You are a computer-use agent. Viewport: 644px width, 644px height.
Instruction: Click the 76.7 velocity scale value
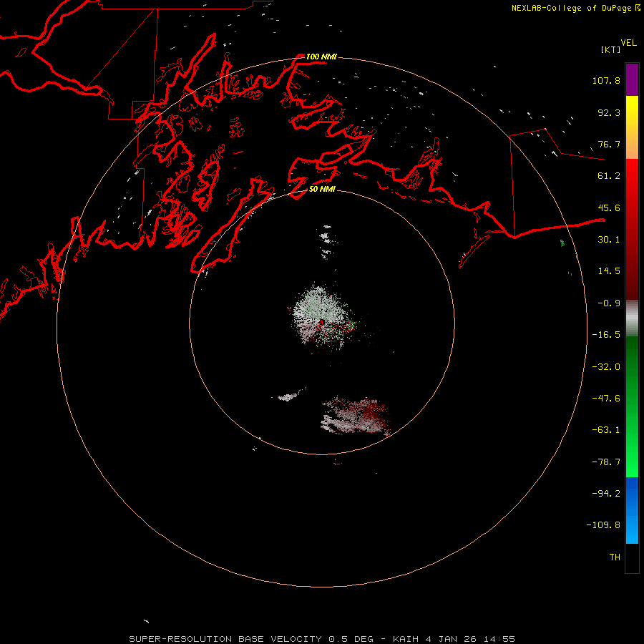tap(609, 144)
